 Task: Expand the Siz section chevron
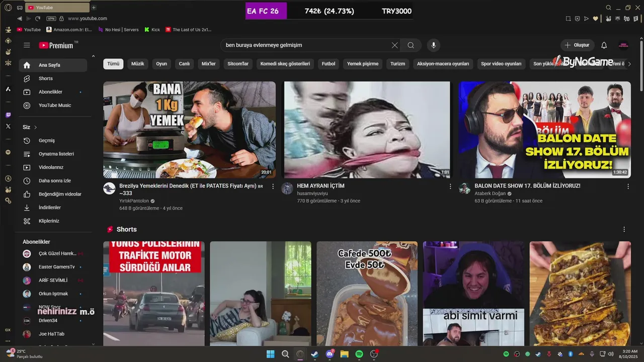pos(35,127)
